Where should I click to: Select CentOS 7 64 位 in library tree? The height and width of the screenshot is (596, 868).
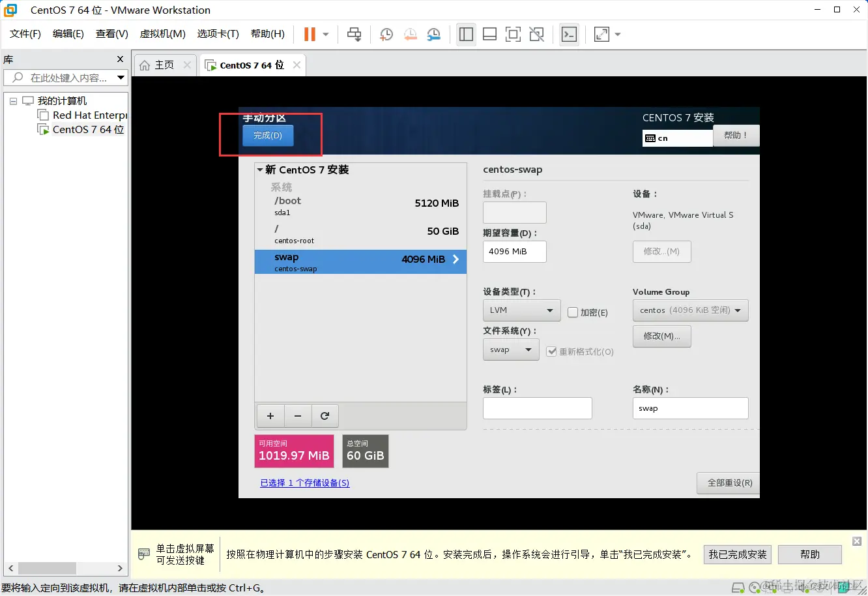coord(81,130)
